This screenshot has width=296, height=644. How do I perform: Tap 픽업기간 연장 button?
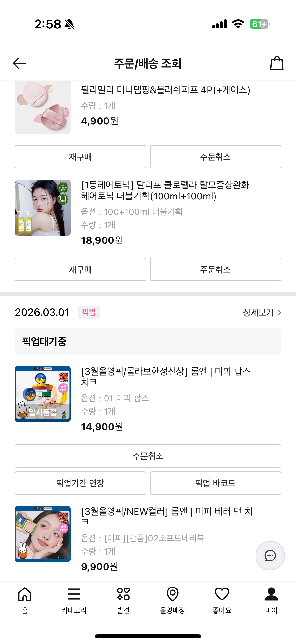tap(80, 483)
